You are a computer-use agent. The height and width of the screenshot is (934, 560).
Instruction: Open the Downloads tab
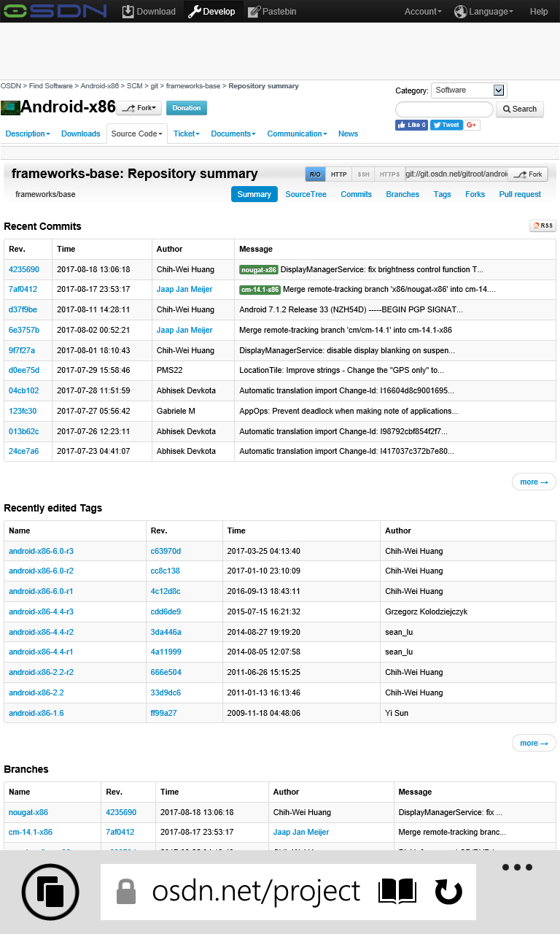click(81, 134)
